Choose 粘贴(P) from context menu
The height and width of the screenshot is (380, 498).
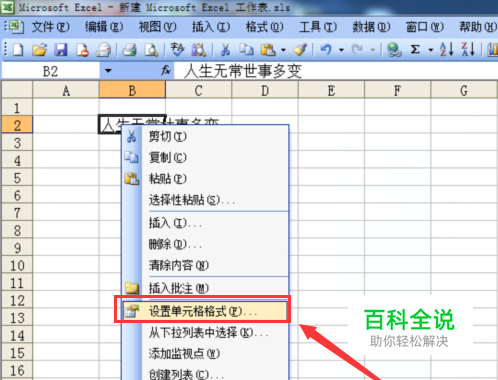click(205, 179)
